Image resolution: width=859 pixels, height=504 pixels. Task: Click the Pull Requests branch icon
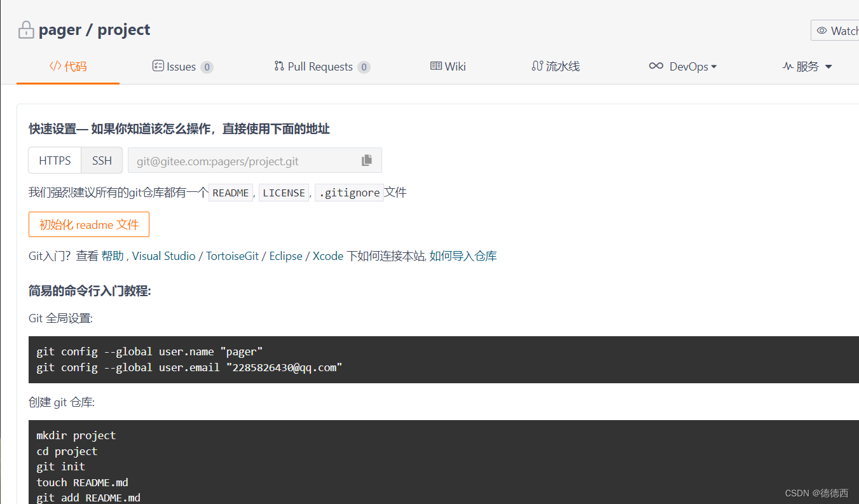279,66
